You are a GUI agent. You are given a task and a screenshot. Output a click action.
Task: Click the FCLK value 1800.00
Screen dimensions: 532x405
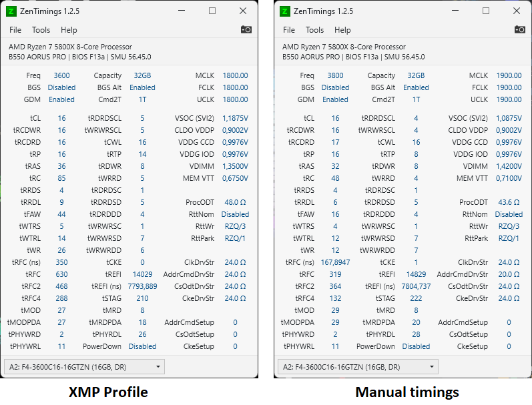click(235, 87)
